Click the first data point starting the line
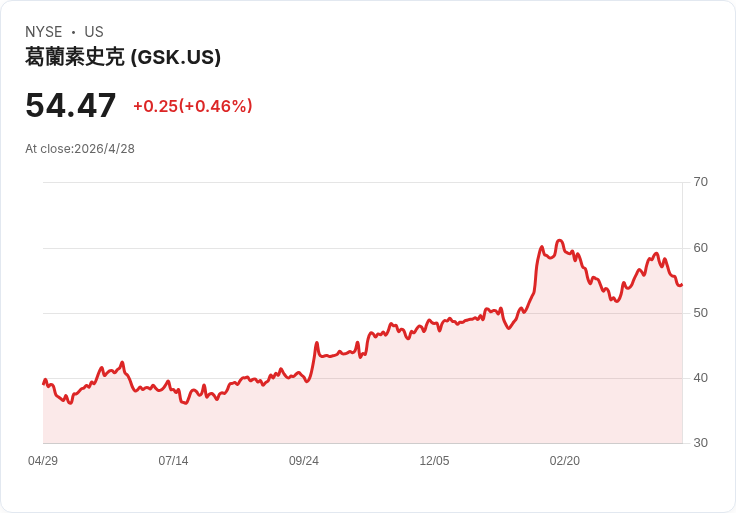The width and height of the screenshot is (736, 513). (x=43, y=383)
